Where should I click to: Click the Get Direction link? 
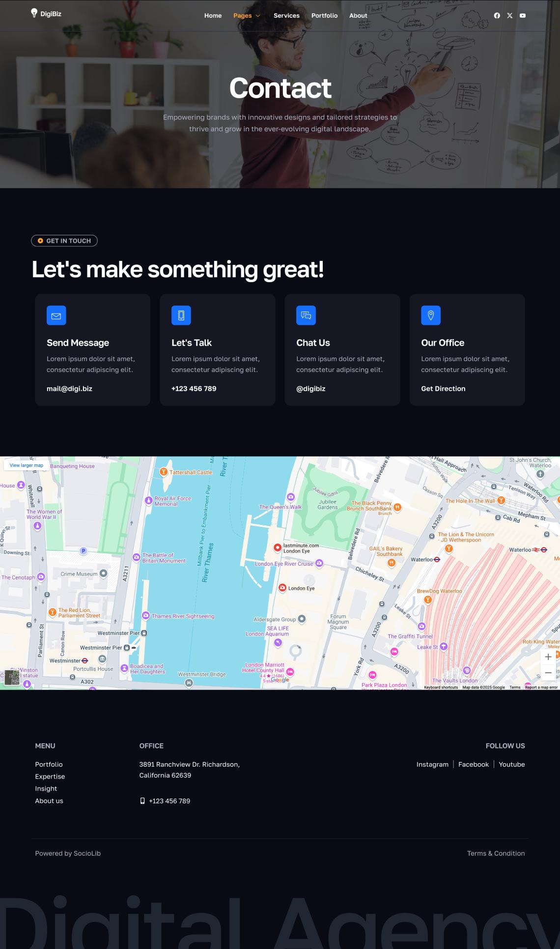coord(443,388)
